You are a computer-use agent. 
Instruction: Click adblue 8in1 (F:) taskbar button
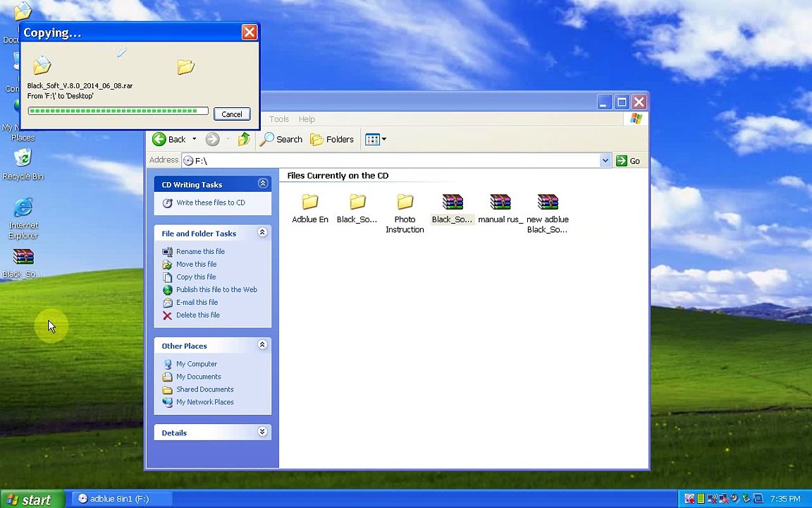pyautogui.click(x=121, y=499)
